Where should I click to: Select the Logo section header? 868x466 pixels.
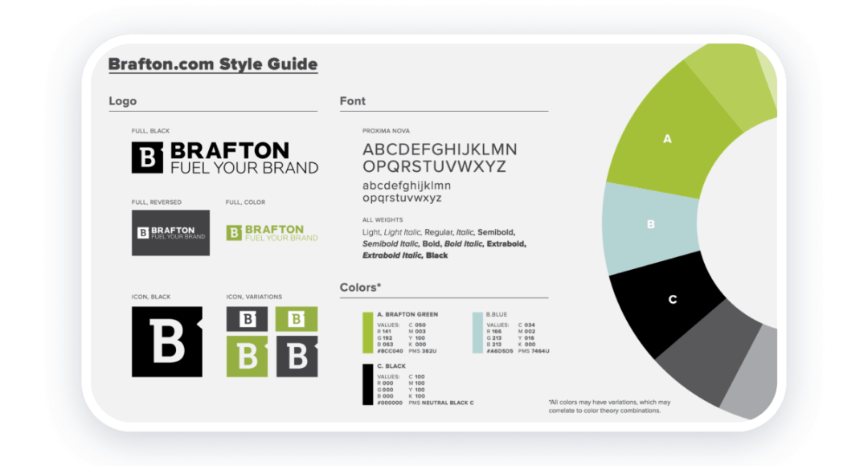(122, 101)
